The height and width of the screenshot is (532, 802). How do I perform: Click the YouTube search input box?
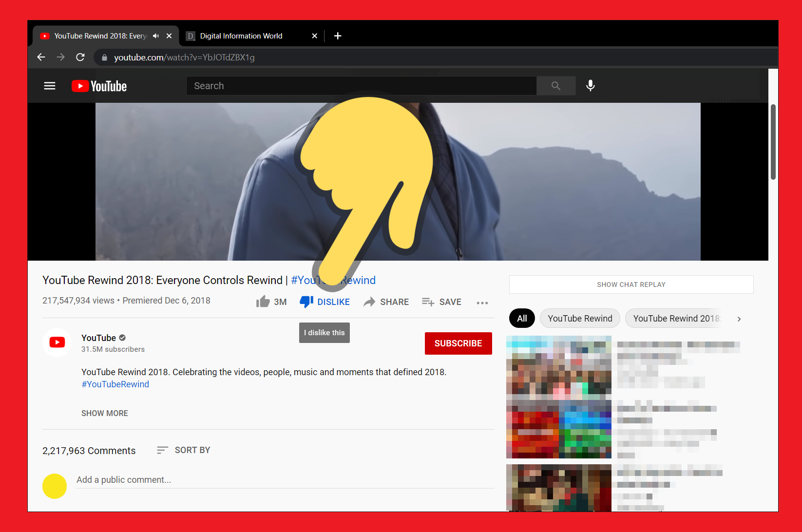click(361, 86)
